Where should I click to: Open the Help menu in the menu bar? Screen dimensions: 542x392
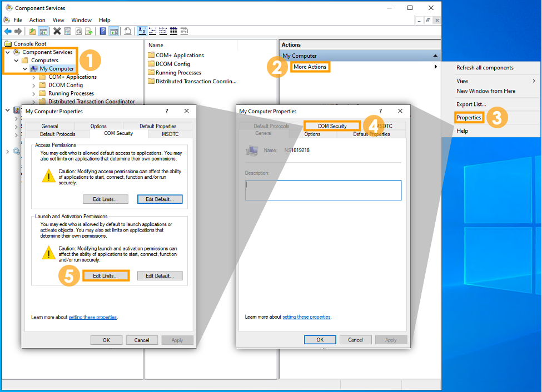(x=105, y=20)
